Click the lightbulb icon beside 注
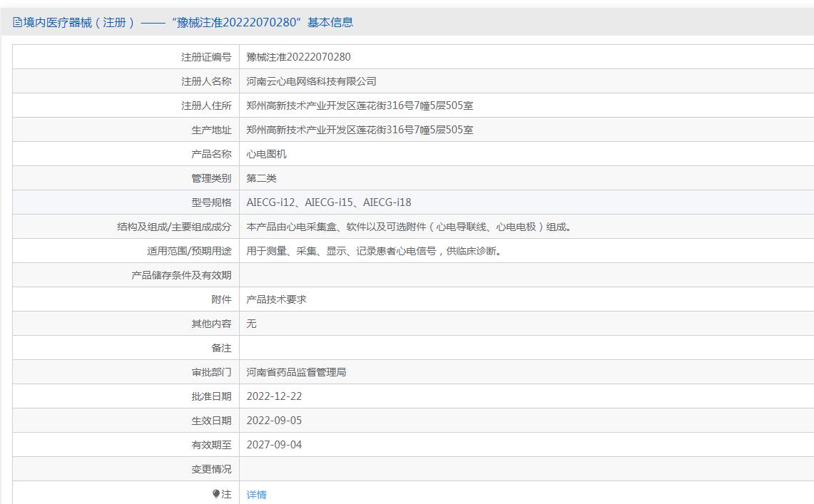The image size is (814, 504). [216, 494]
